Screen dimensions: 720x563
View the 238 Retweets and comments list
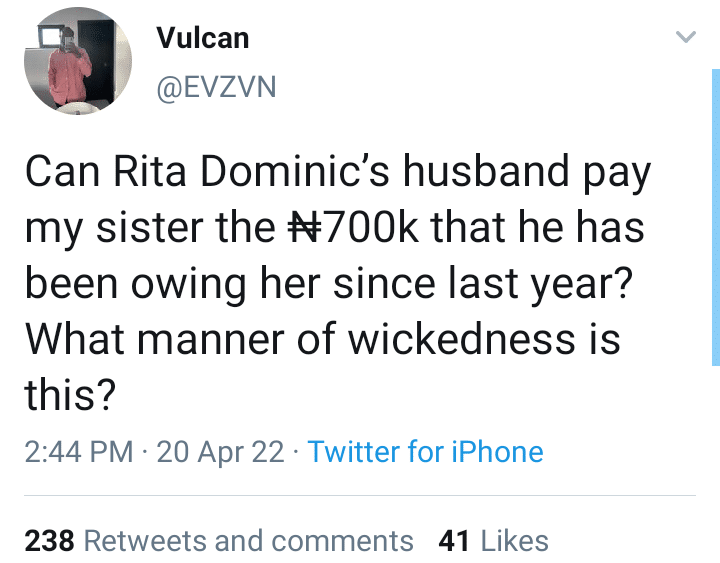[218, 541]
